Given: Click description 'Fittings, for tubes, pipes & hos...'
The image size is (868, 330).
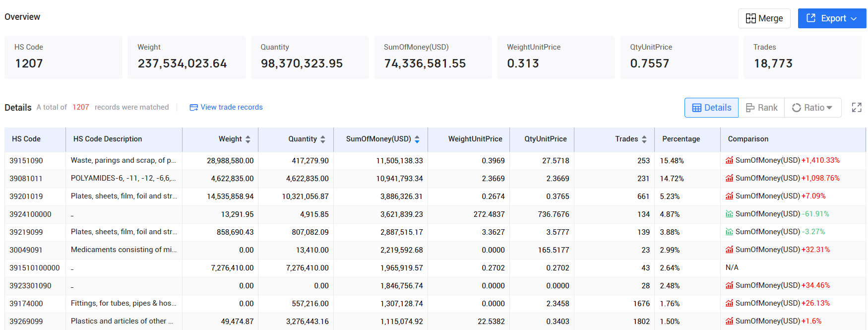Looking at the screenshot, I should point(124,303).
